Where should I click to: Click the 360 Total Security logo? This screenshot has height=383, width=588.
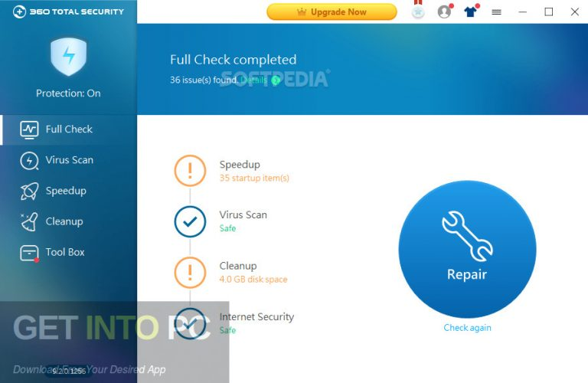(x=68, y=11)
